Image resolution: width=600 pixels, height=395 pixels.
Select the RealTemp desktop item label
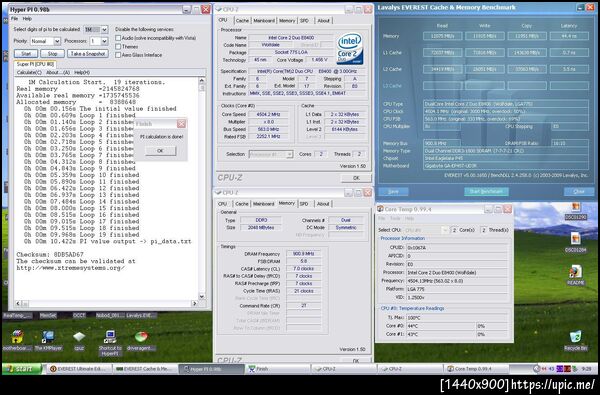18,315
